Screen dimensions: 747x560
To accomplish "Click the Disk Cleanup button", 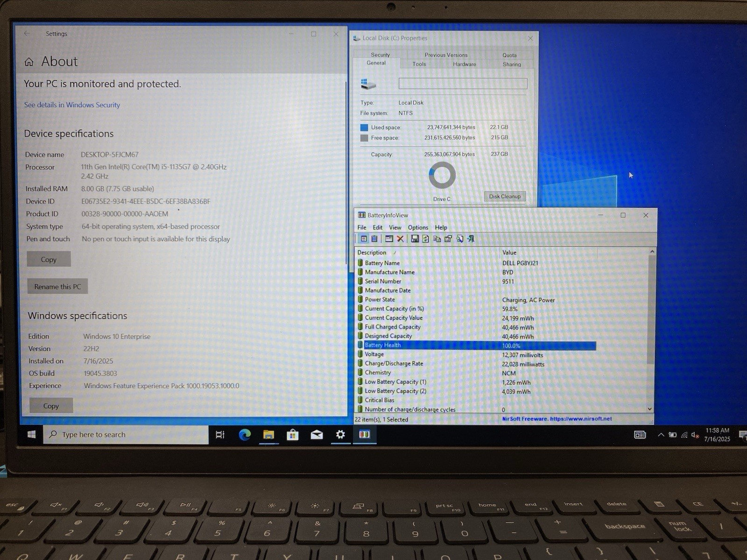I will coord(505,196).
